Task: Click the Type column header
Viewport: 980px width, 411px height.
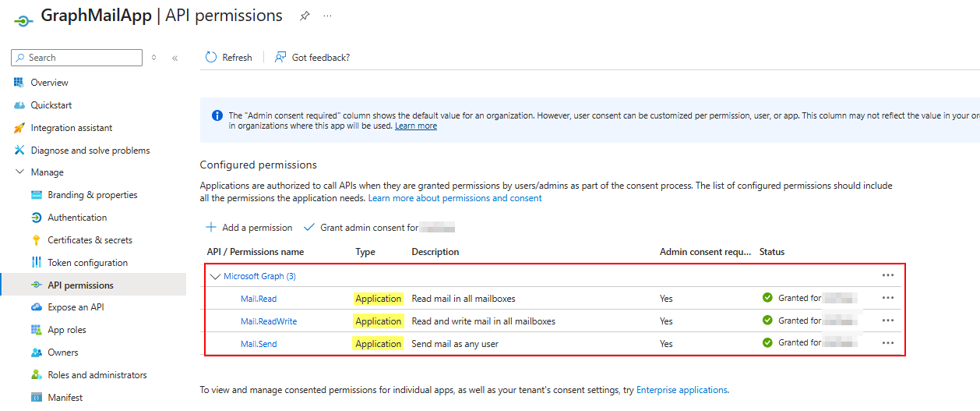Action: tap(365, 252)
